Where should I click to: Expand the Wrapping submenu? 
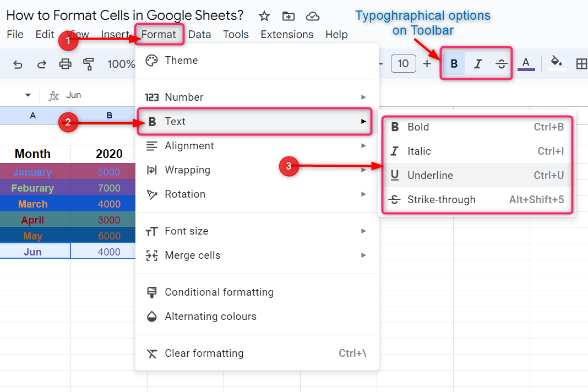257,170
